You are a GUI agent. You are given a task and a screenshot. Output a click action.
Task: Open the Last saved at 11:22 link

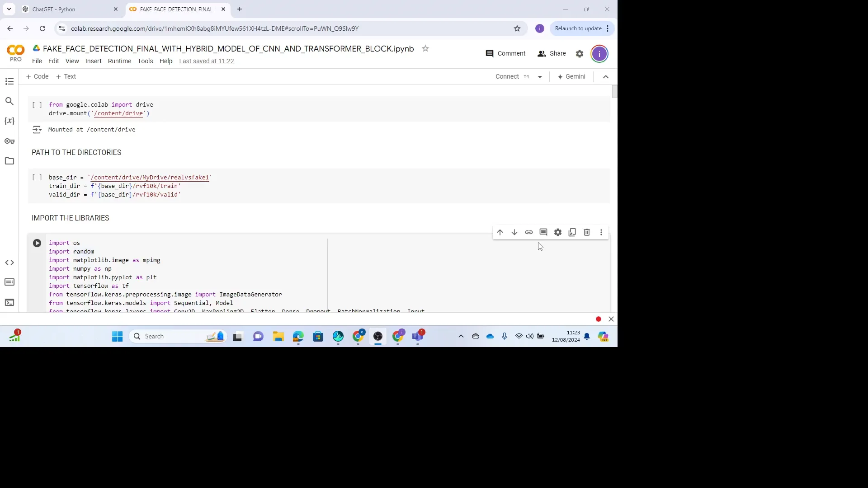206,61
